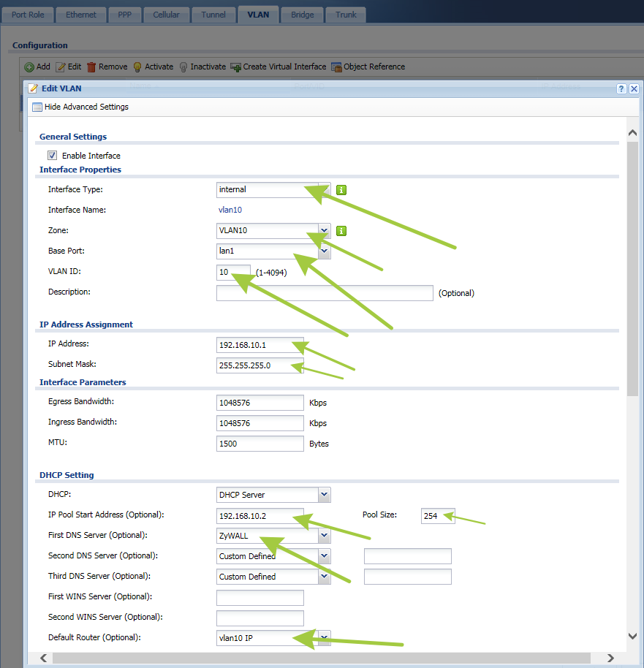
Task: Click the horizontal scrollbar thumb
Action: (322, 658)
